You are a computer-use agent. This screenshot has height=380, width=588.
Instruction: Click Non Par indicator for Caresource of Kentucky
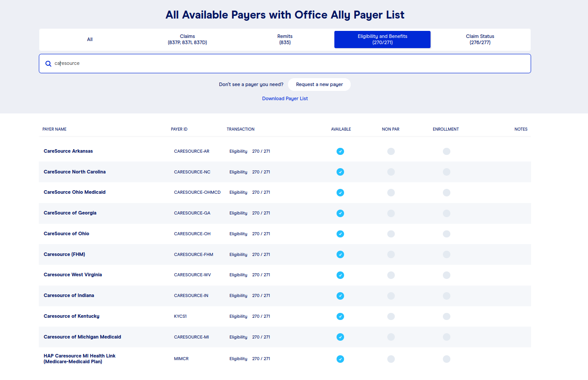pyautogui.click(x=391, y=316)
